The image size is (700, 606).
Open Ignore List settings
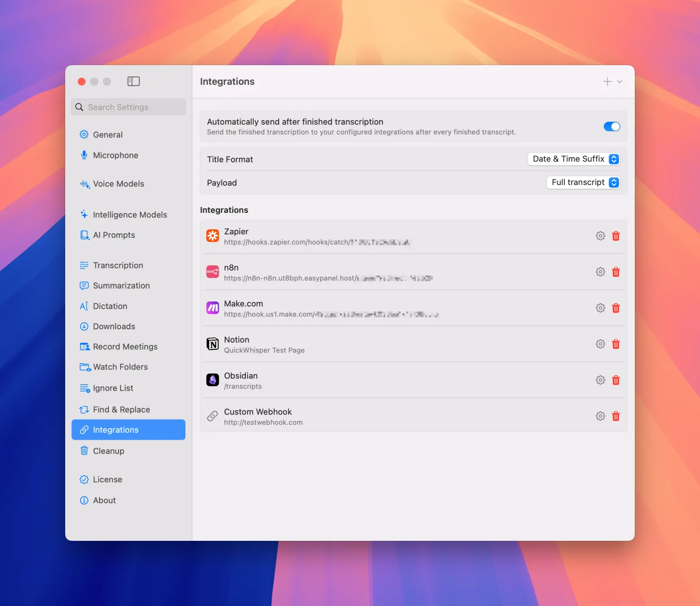(x=129, y=388)
